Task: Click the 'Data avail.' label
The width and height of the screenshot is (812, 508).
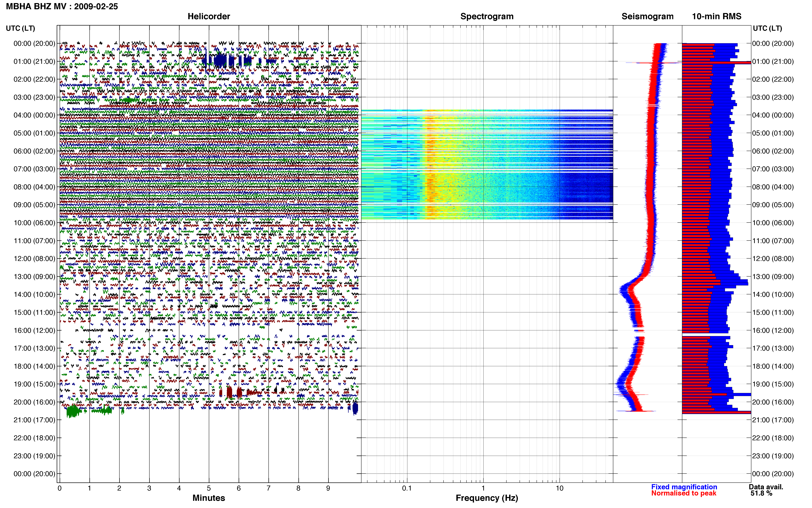Action: pos(766,487)
